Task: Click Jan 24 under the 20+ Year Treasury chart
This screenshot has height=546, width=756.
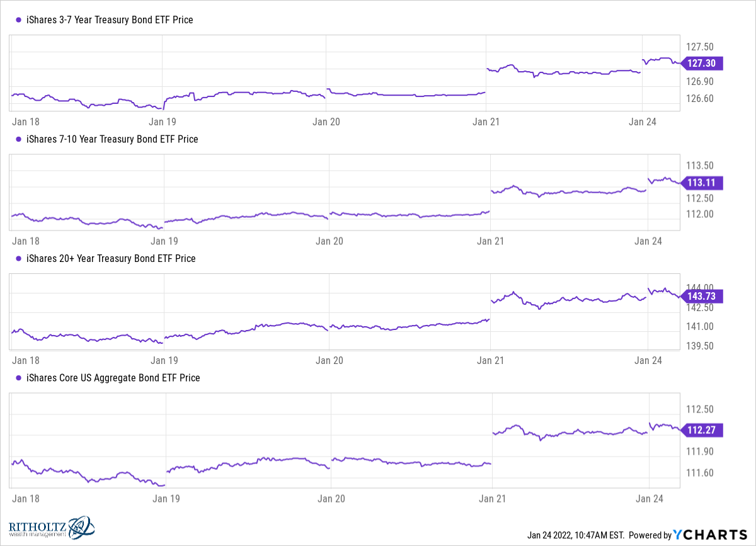Action: [648, 361]
